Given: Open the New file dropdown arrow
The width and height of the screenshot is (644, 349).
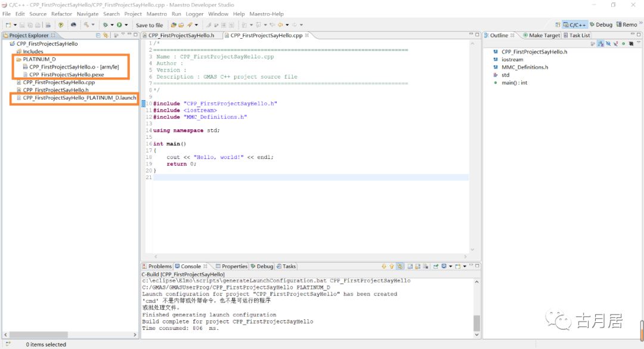Looking at the screenshot, I should (x=15, y=25).
